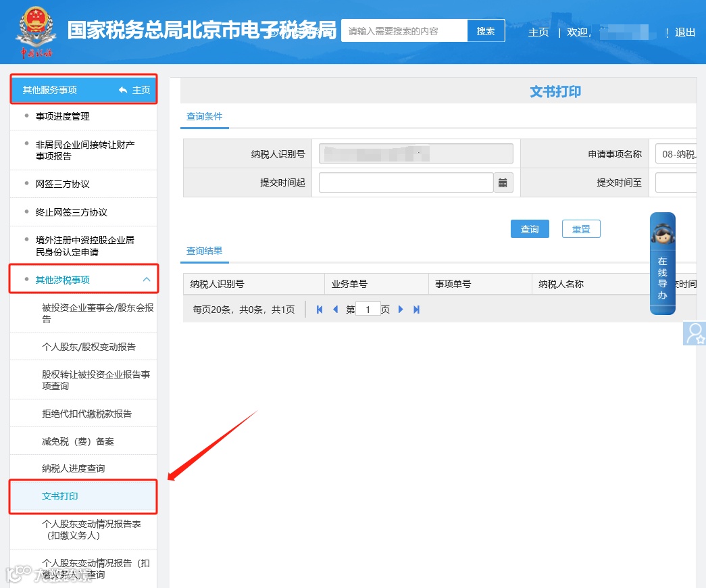Click the 查询 query button
The image size is (706, 588).
(x=530, y=229)
